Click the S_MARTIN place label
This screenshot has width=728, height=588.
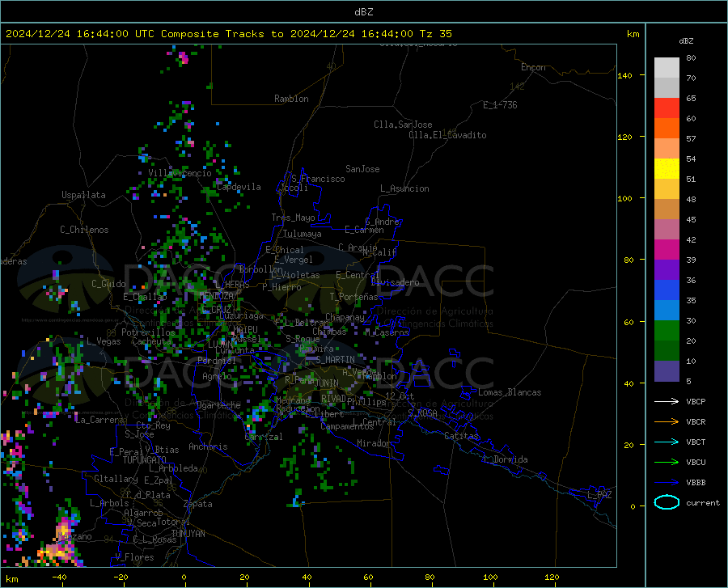pyautogui.click(x=336, y=360)
